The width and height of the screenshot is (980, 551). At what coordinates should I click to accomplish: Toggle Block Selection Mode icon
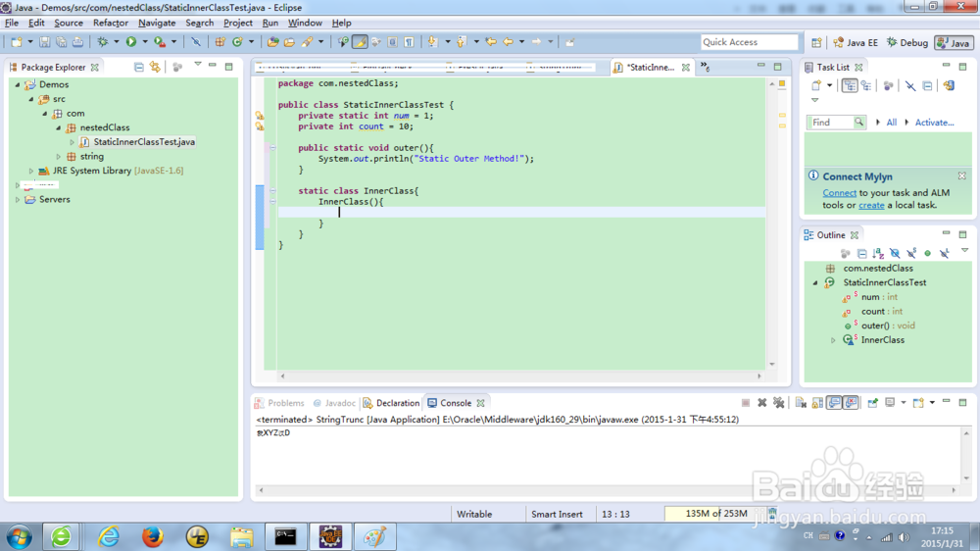393,42
